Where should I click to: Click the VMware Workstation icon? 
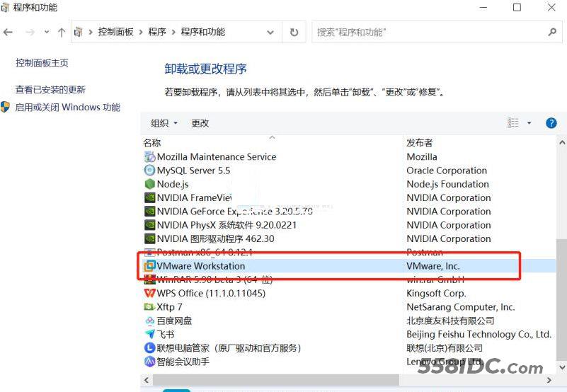(149, 266)
